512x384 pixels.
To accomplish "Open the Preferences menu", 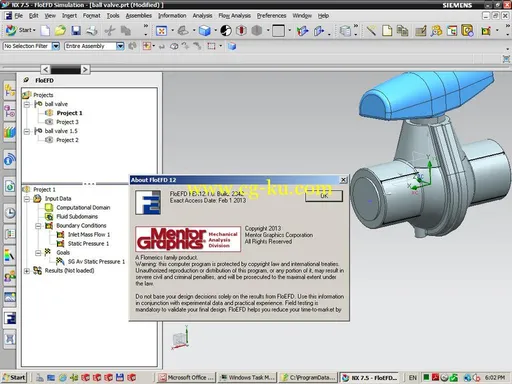I will click(x=271, y=16).
